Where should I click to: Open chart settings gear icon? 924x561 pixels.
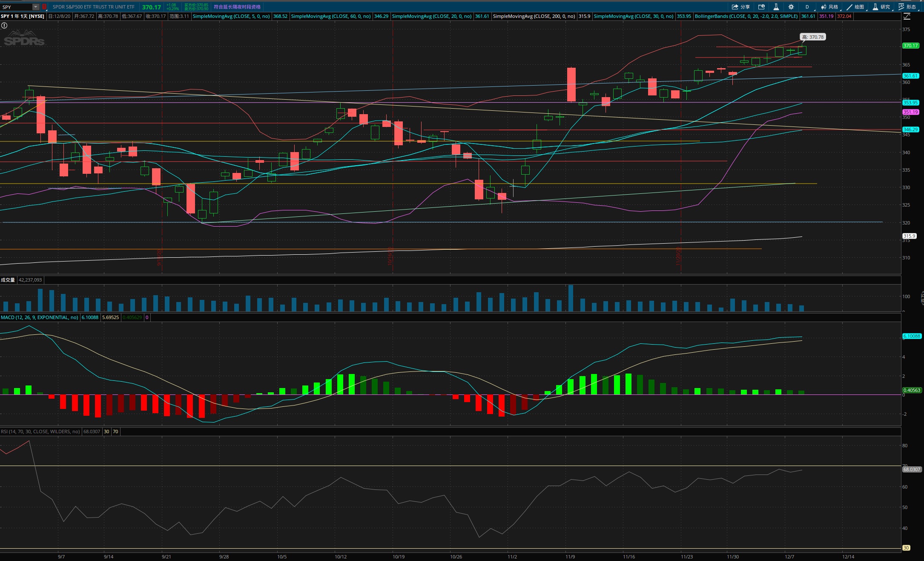pos(791,7)
